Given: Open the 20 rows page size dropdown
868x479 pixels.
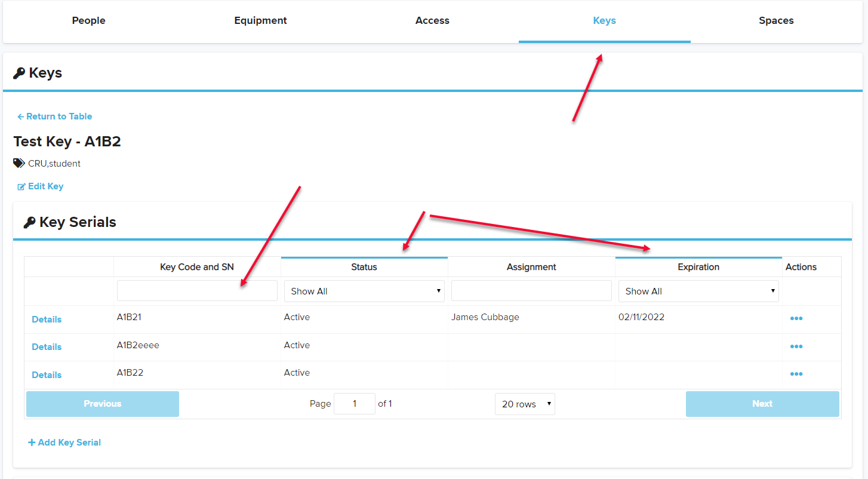Looking at the screenshot, I should click(x=525, y=404).
